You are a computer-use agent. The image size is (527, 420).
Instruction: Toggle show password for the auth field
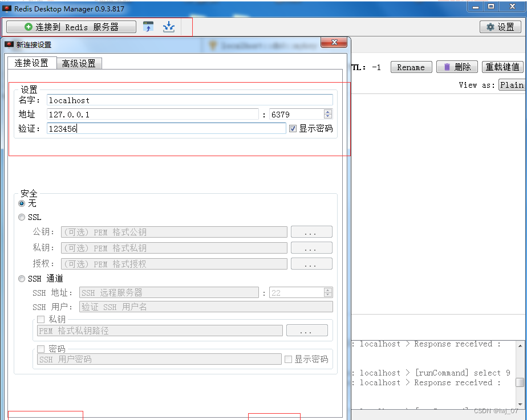tap(293, 129)
